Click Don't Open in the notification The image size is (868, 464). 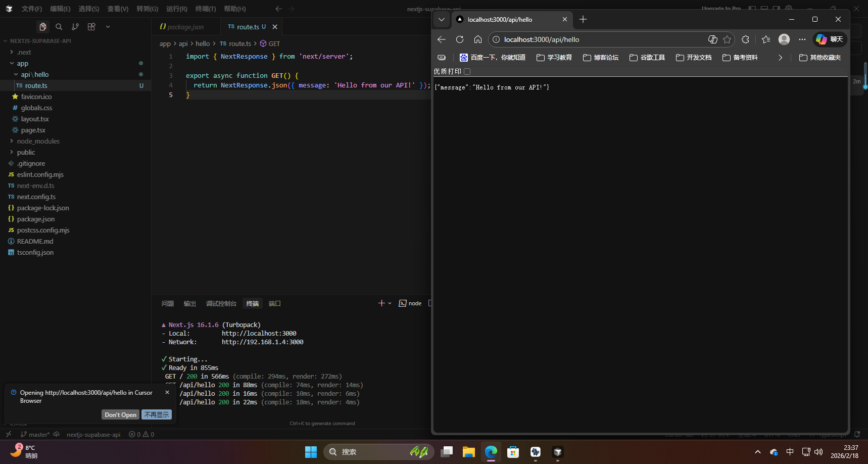point(120,414)
